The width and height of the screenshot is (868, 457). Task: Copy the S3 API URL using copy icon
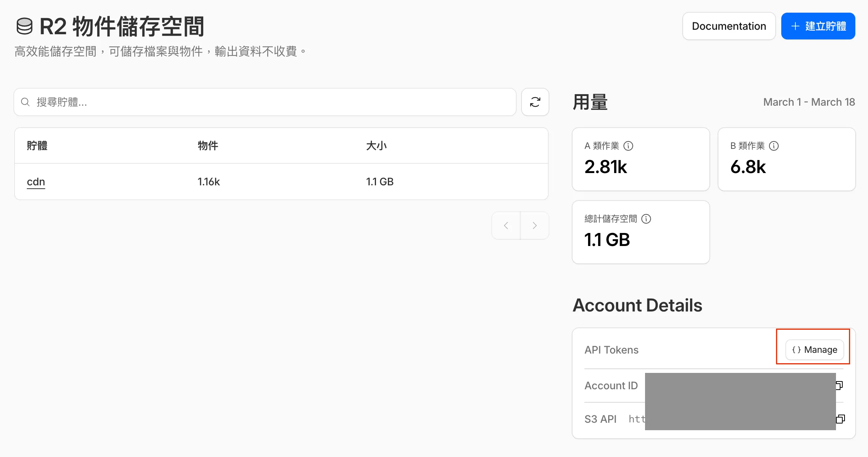click(x=840, y=419)
